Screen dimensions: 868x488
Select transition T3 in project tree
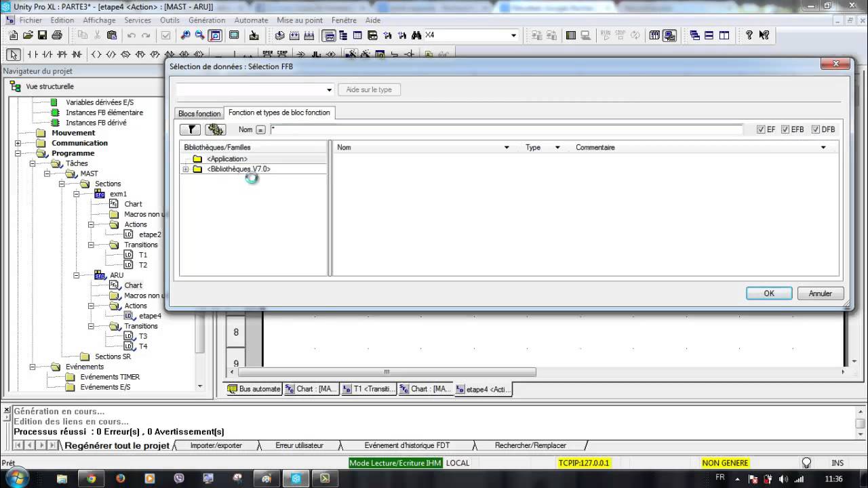(143, 336)
